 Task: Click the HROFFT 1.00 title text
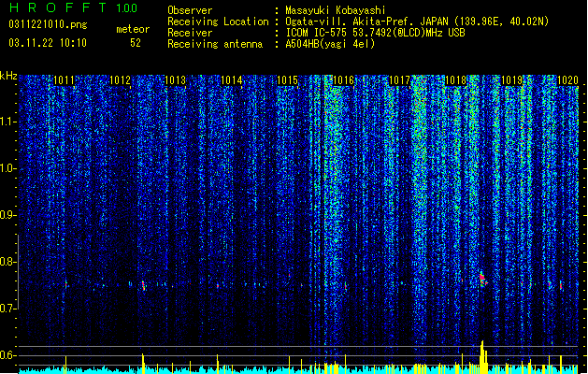(x=73, y=7)
